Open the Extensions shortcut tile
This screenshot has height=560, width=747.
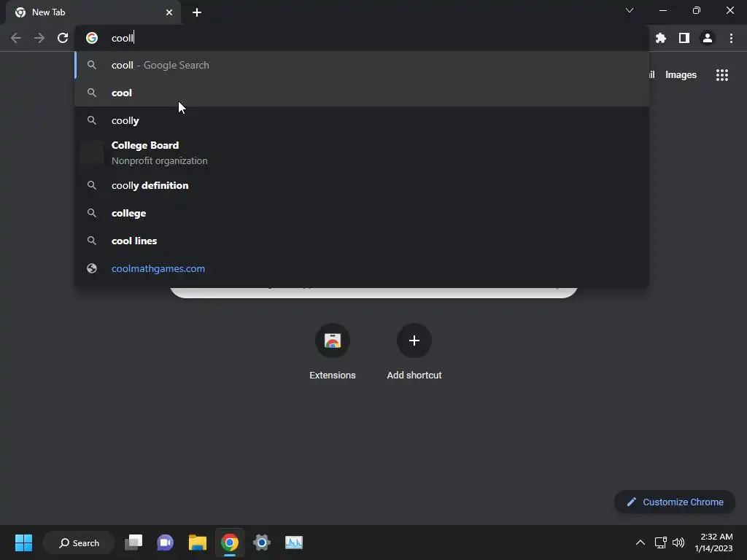click(333, 352)
